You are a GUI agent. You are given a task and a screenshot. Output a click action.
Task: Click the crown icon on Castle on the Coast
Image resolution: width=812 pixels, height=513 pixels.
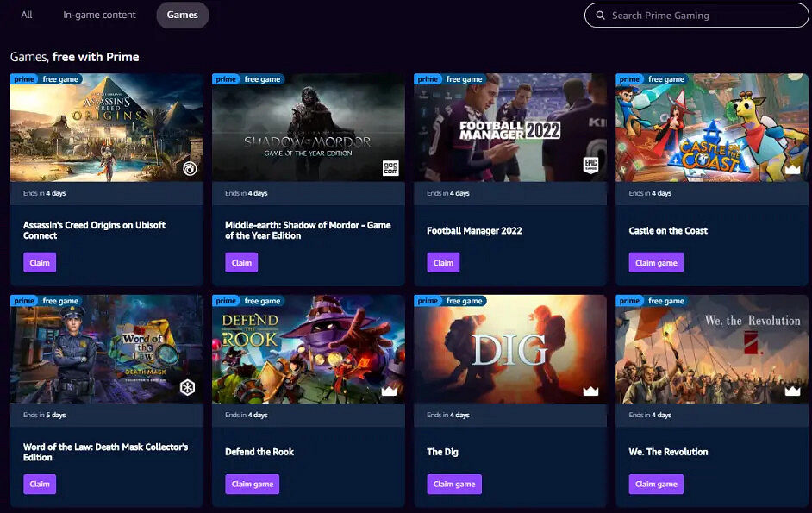tap(792, 169)
